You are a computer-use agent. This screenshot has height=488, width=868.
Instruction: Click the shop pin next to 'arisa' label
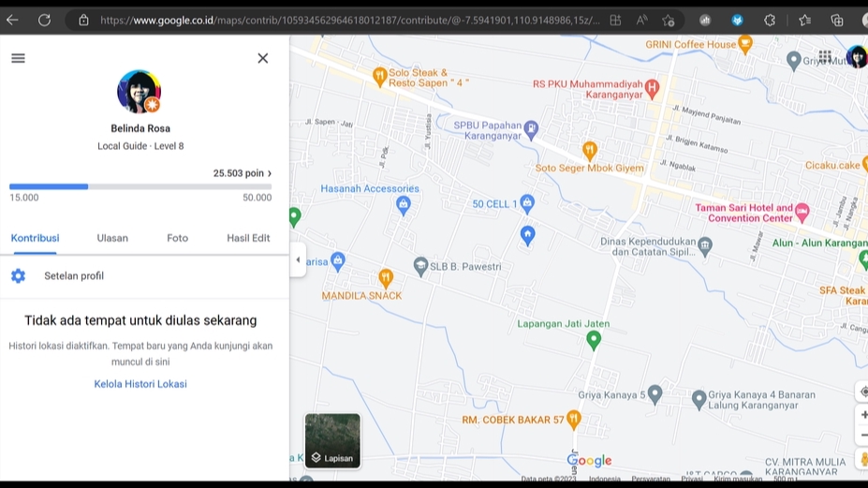coord(338,261)
